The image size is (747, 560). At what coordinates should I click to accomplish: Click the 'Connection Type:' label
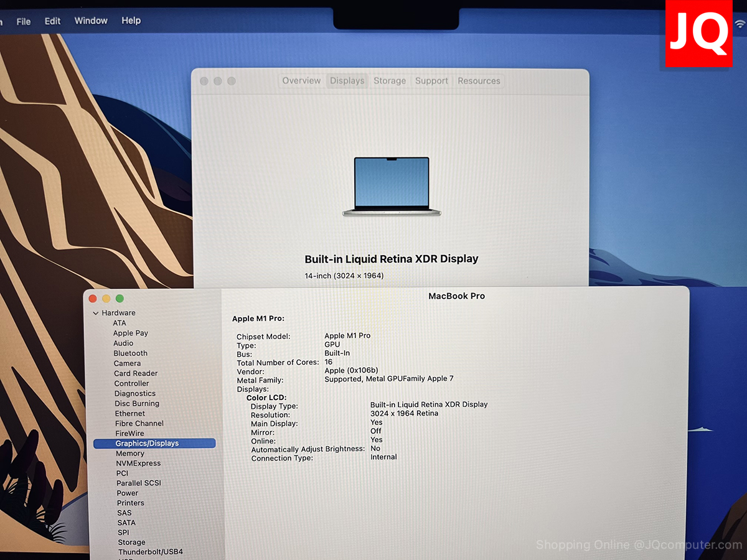282,458
